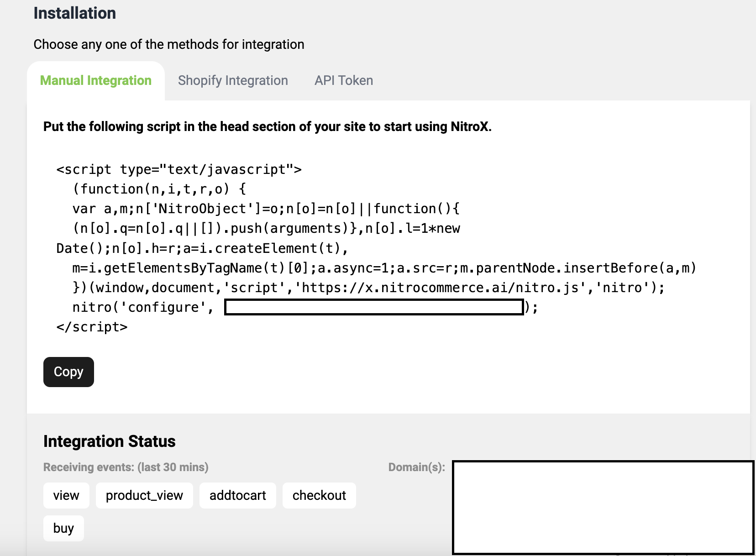Viewport: 756px width, 556px height.
Task: Click the closing </script> tag line
Action: tap(92, 327)
